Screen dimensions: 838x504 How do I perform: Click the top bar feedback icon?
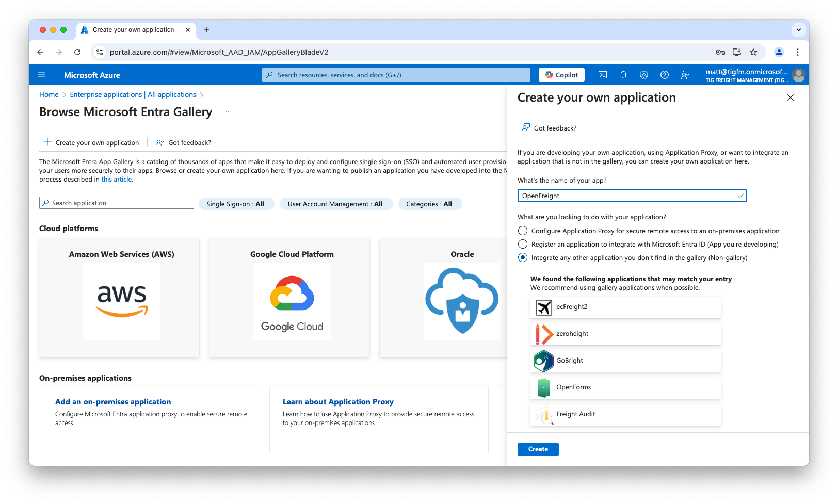685,75
